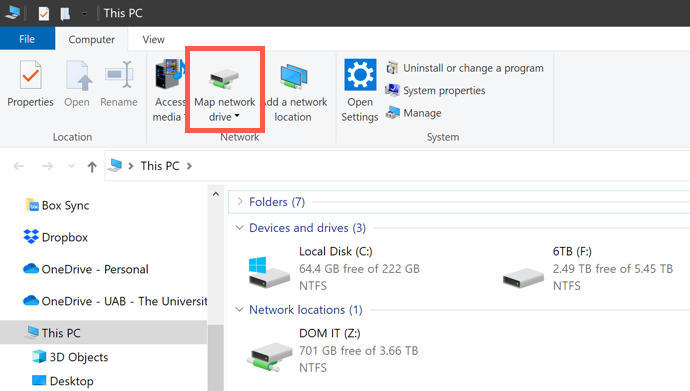Click the Local Disk (C:) label
Screen dimensions: 690x391
pos(335,251)
